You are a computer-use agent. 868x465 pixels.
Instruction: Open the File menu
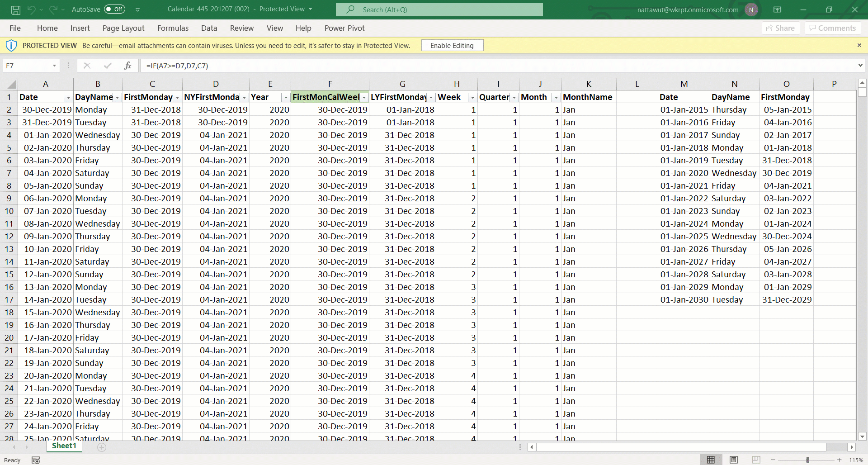[x=15, y=28]
